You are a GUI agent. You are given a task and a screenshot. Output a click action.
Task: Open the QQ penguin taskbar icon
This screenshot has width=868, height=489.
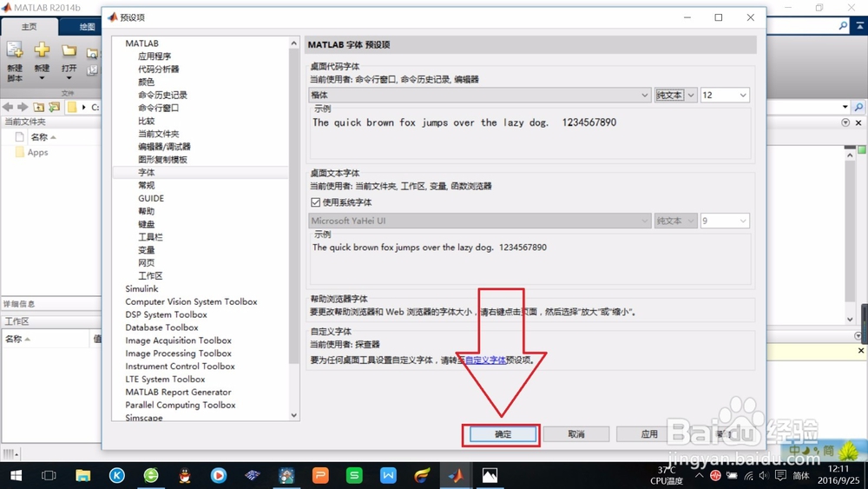(185, 476)
